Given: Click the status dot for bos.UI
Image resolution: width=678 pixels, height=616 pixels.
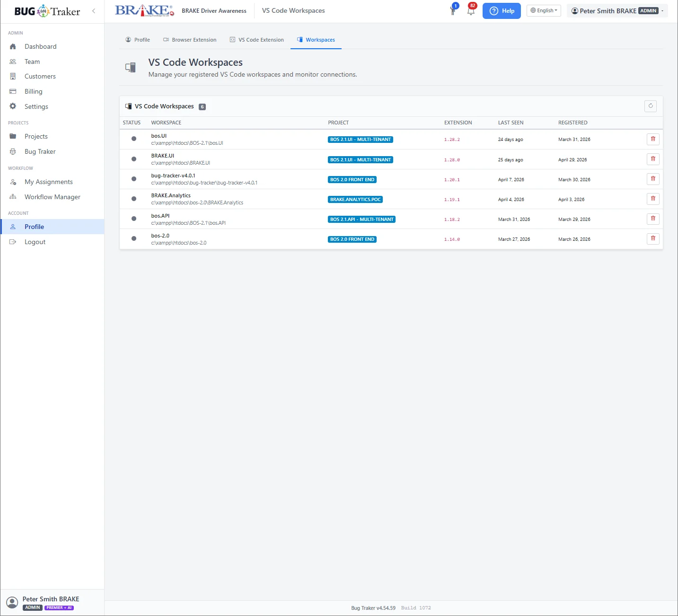Looking at the screenshot, I should pos(134,139).
